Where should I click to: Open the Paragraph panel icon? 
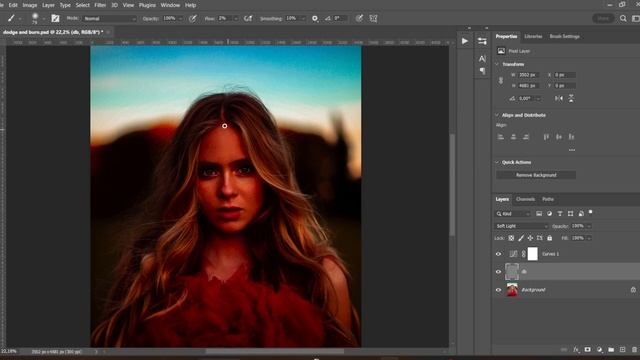pyautogui.click(x=482, y=71)
